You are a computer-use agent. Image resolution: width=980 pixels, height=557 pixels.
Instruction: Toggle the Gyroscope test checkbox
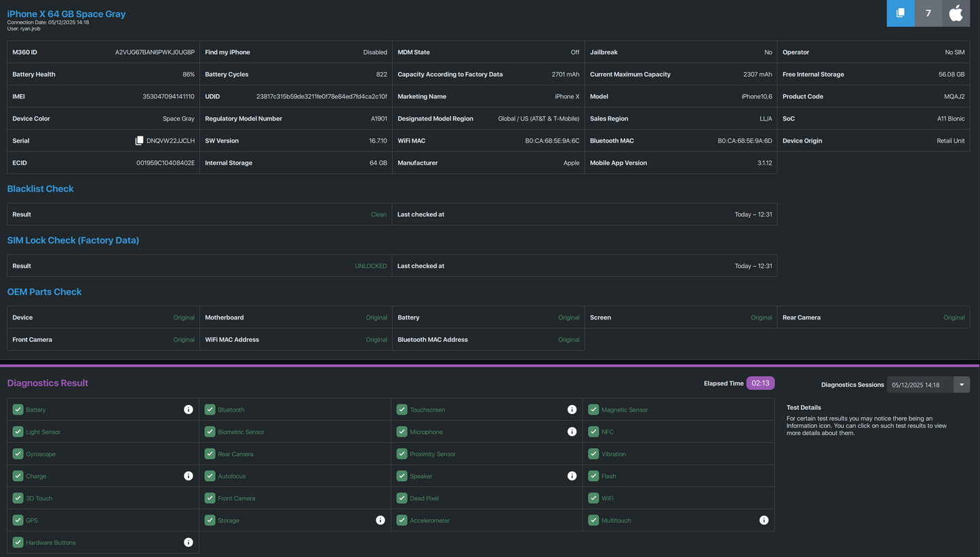pyautogui.click(x=18, y=454)
